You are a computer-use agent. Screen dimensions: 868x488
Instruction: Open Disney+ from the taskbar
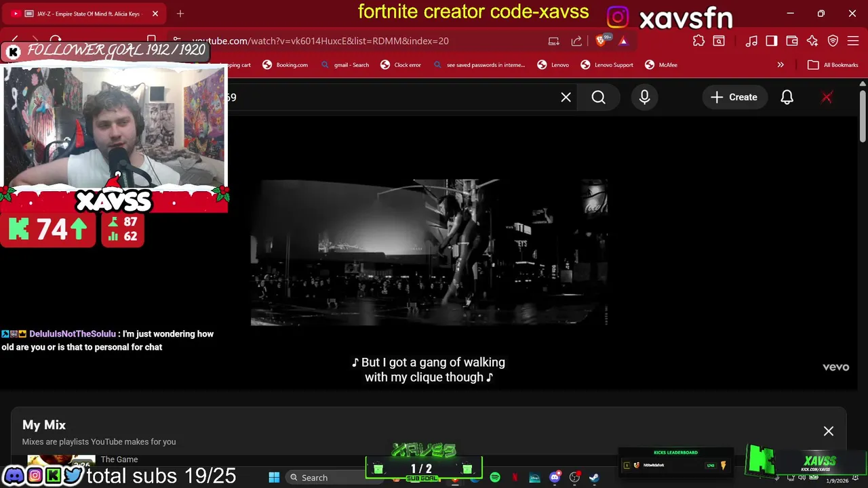(534, 478)
